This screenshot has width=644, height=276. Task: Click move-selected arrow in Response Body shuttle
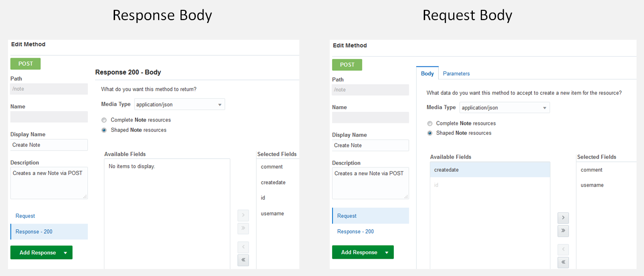(x=243, y=216)
